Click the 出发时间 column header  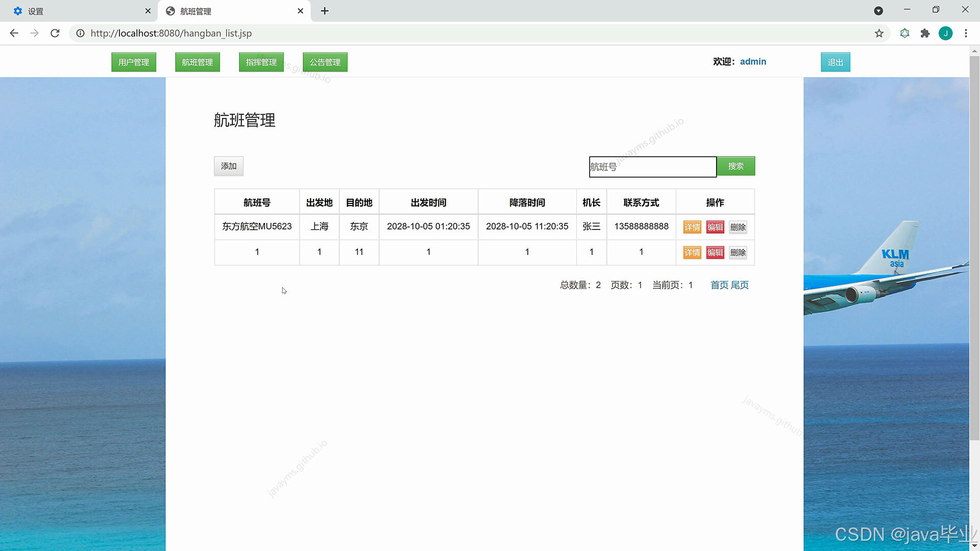pyautogui.click(x=428, y=203)
